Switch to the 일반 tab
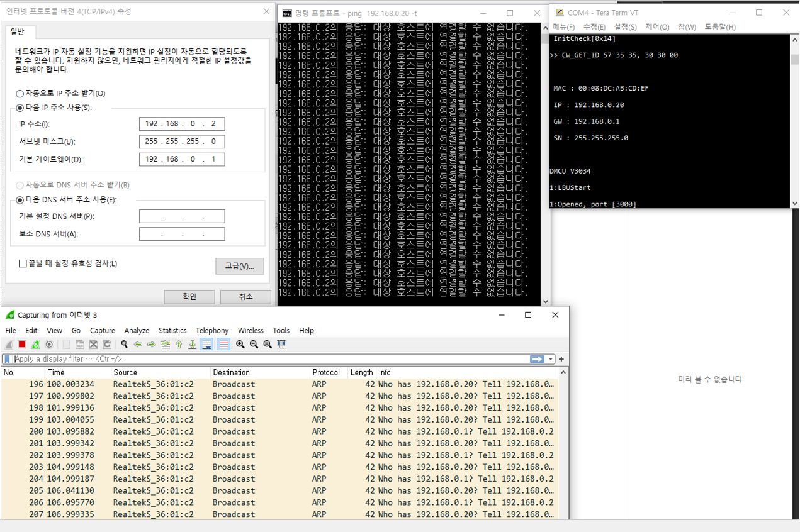 point(21,31)
